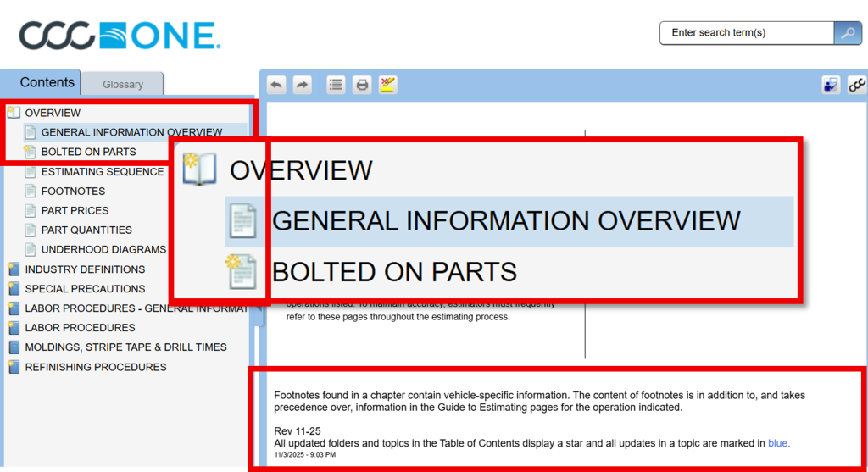Open the ESTIMATING SEQUENCE topic
The height and width of the screenshot is (472, 868).
(x=102, y=172)
